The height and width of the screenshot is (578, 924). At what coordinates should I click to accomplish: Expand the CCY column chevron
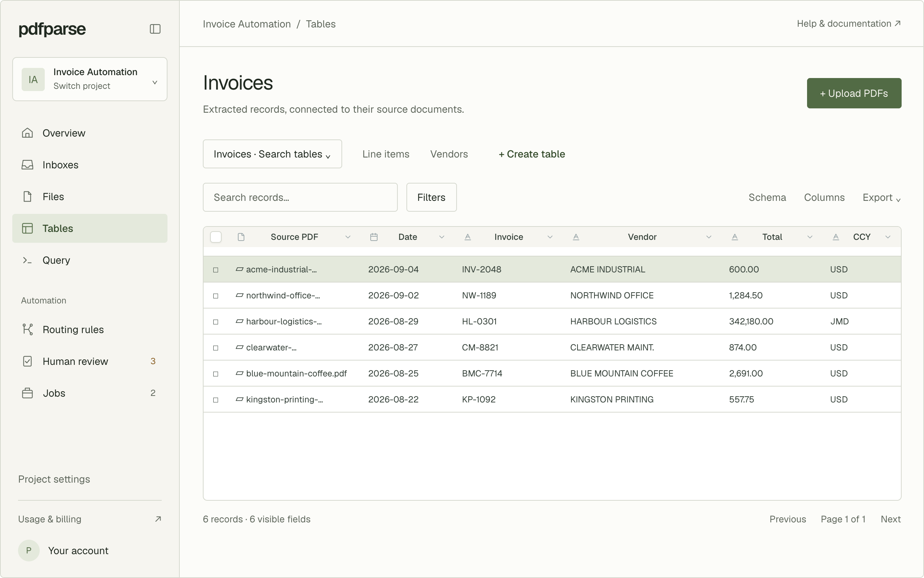pos(888,237)
